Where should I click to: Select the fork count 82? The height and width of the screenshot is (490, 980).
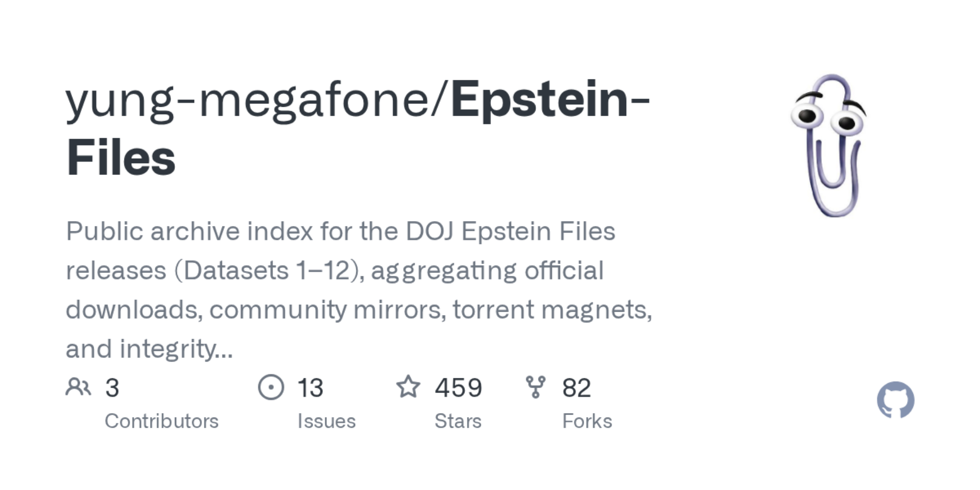[x=577, y=388]
